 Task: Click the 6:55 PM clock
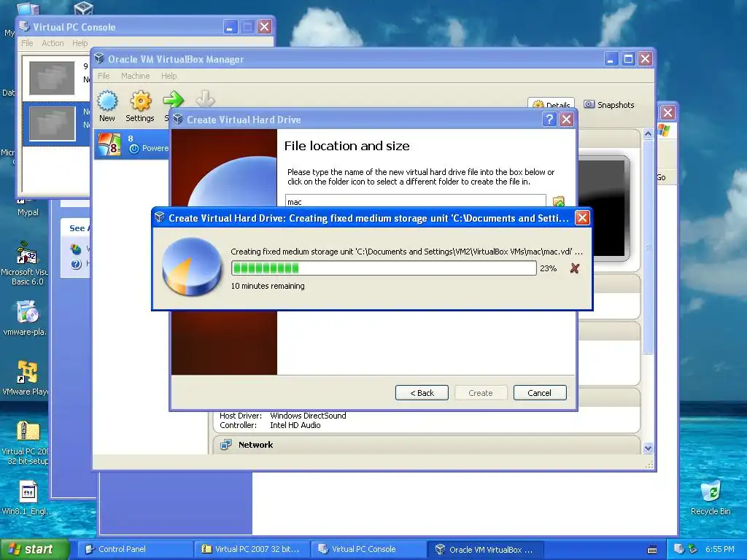720,549
